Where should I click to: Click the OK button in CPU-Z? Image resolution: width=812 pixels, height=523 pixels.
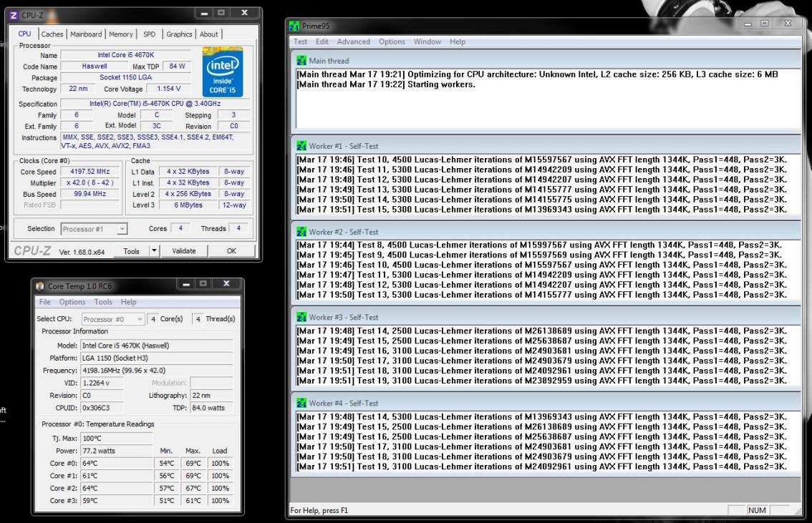tap(231, 251)
